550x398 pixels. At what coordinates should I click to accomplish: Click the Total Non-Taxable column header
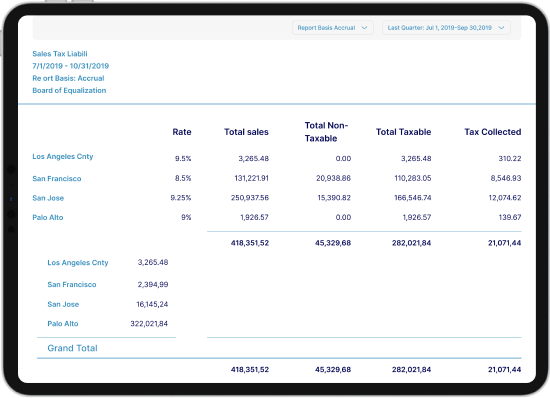pyautogui.click(x=326, y=132)
